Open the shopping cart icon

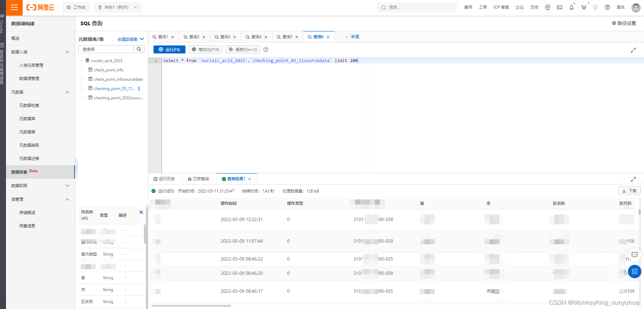tap(584, 7)
